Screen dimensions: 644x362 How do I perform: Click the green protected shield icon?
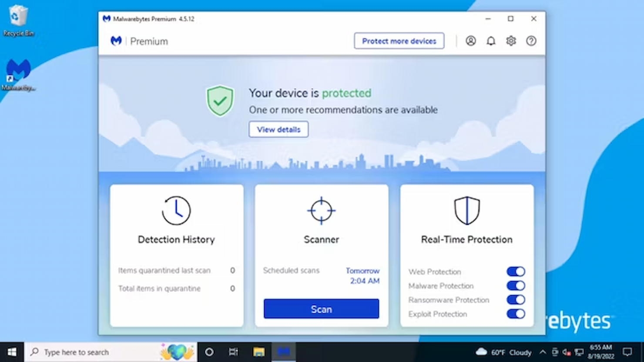(x=220, y=101)
